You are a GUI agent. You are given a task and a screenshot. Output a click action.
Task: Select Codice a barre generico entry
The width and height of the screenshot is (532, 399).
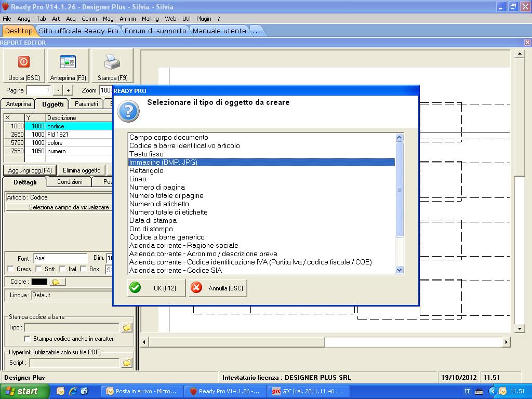coord(261,237)
